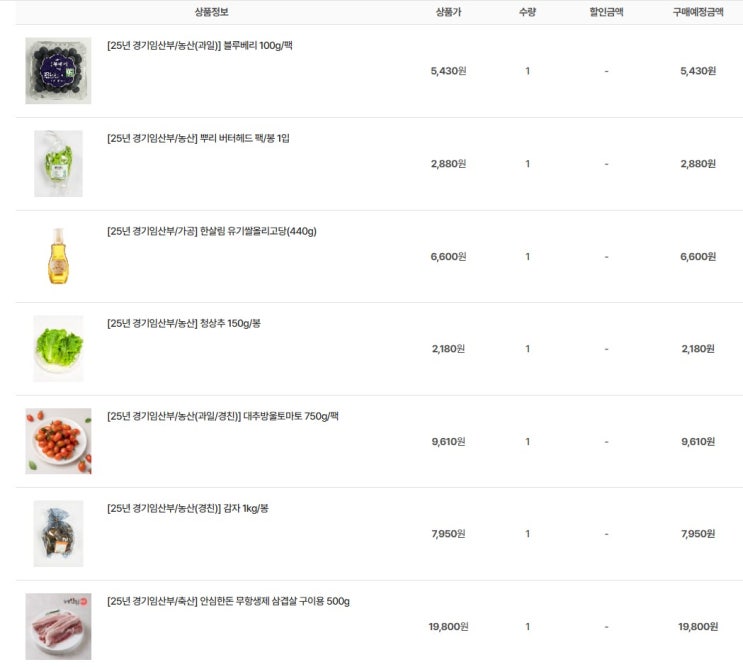The height and width of the screenshot is (667, 743).
Task: Select the green lettuce 150g product image
Action: tap(58, 349)
